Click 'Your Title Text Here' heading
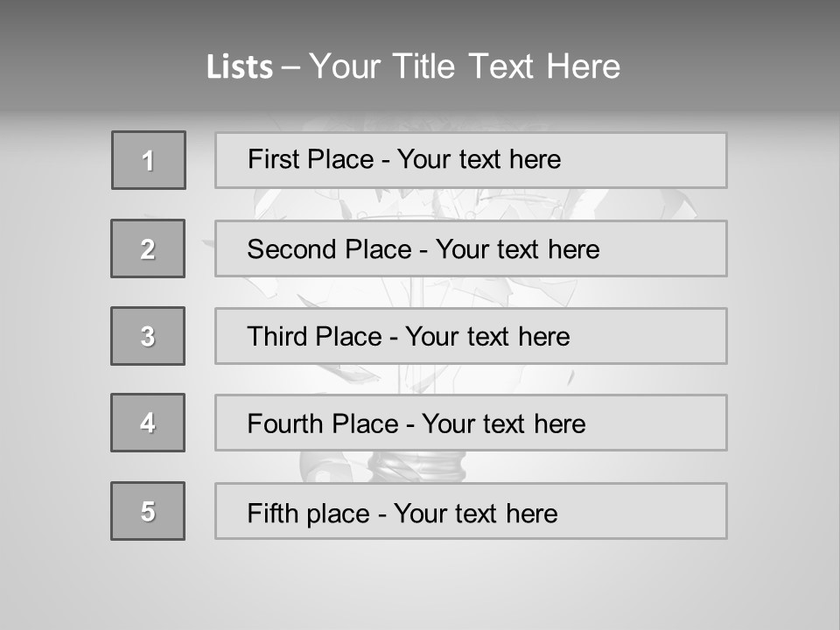 pyautogui.click(x=465, y=66)
